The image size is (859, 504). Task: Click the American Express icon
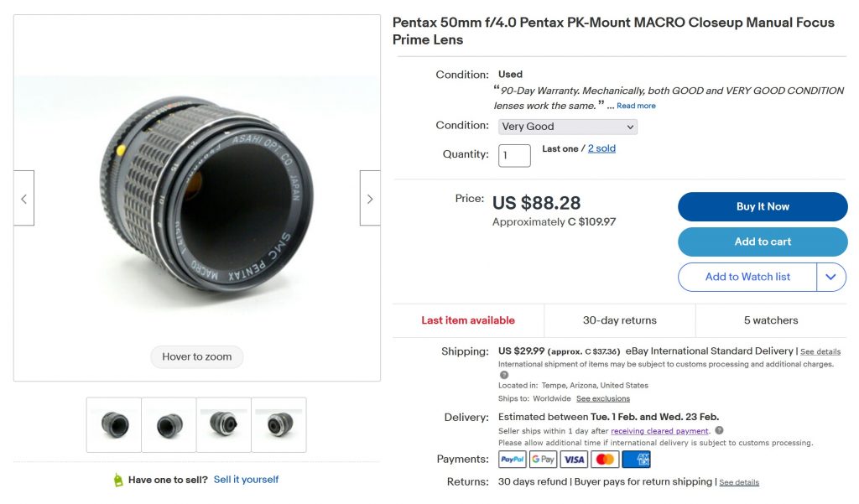click(636, 460)
